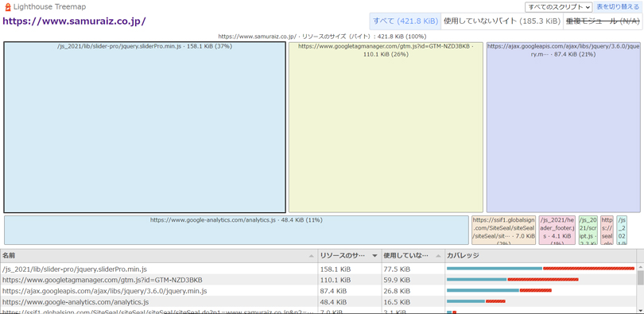Image resolution: width=644 pixels, height=314 pixels.
Task: Select the jquery.sliderPro.min.js treemap block
Action: point(145,127)
